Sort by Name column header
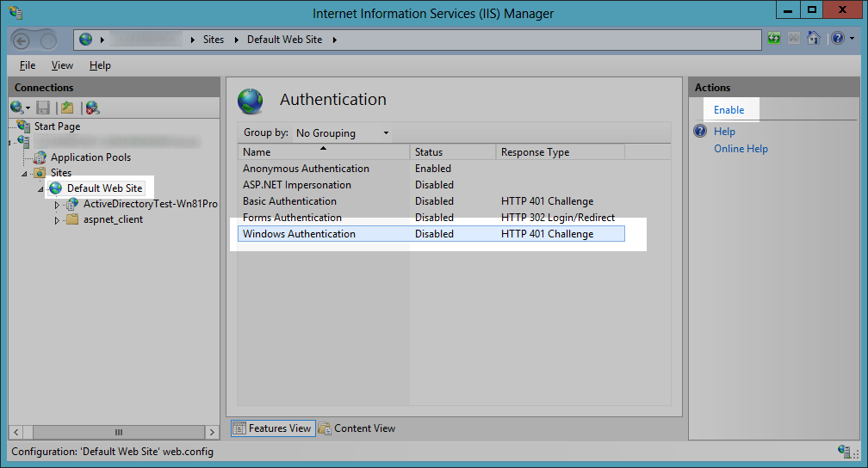Image resolution: width=868 pixels, height=468 pixels. 323,151
